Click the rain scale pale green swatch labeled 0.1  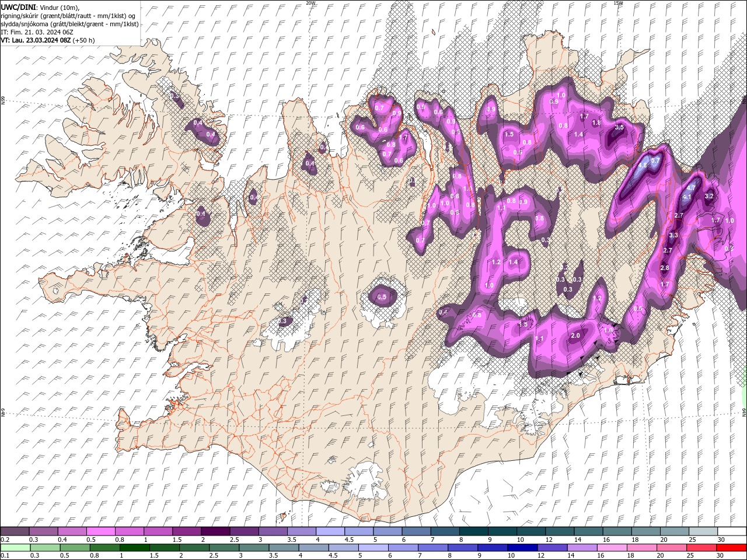[15, 548]
